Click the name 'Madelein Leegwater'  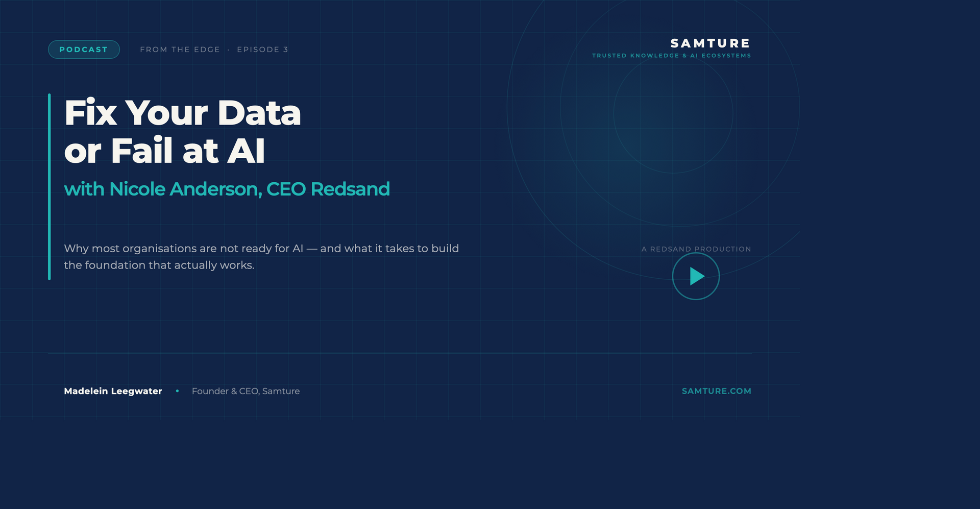pos(113,391)
